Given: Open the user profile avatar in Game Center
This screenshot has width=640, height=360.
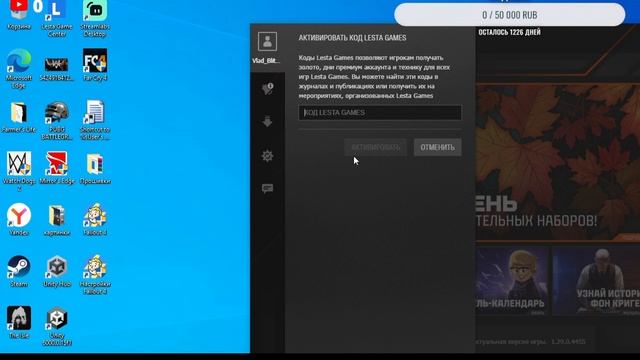Looking at the screenshot, I should click(x=267, y=41).
